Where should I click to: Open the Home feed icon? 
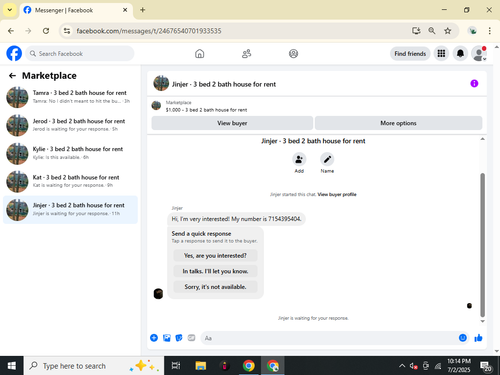coord(200,54)
